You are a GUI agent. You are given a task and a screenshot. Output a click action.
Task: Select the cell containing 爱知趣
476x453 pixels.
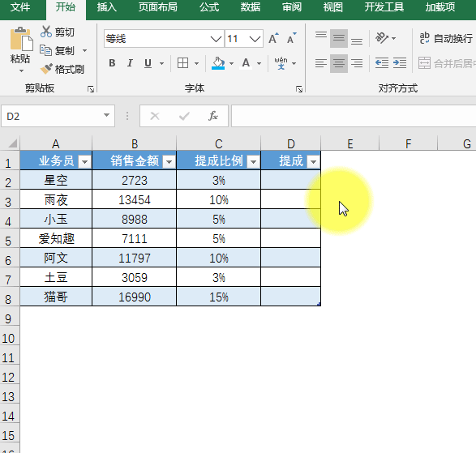coord(56,238)
